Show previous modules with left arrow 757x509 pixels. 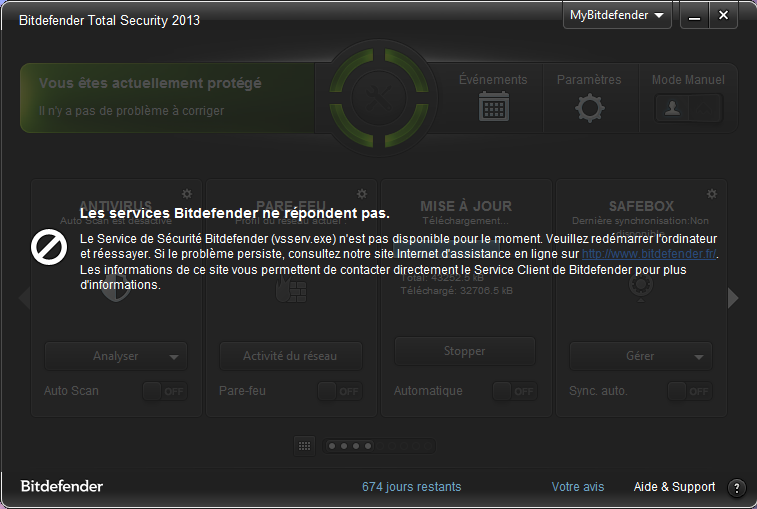point(24,298)
